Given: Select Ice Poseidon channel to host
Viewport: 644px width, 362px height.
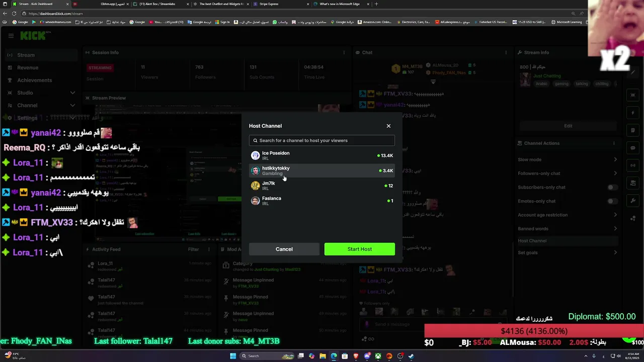Looking at the screenshot, I should [x=321, y=155].
